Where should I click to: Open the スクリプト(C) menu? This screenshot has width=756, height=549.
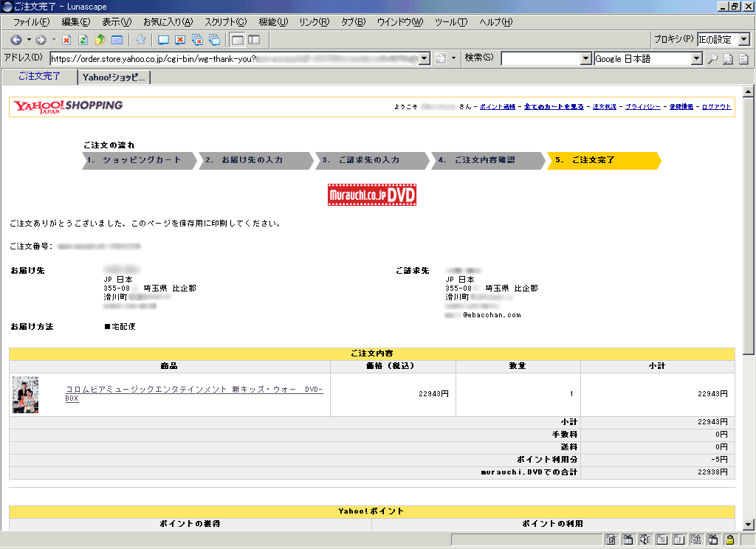tap(226, 22)
